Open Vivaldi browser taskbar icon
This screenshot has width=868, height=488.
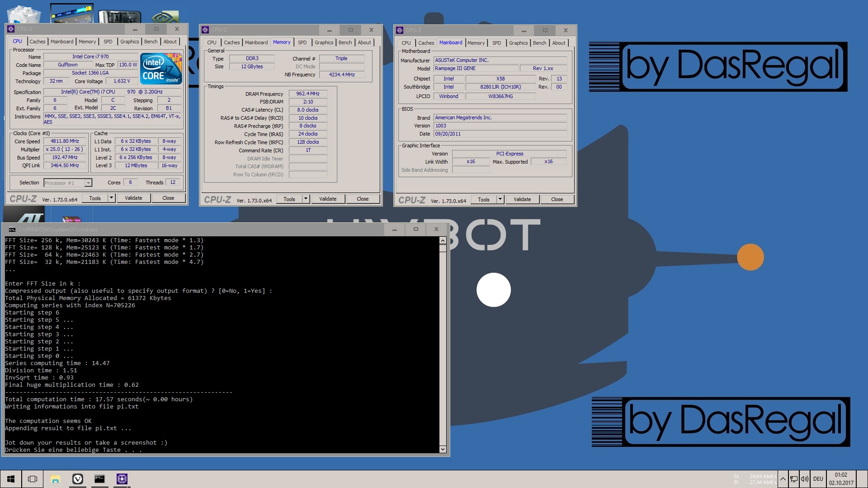pos(78,479)
